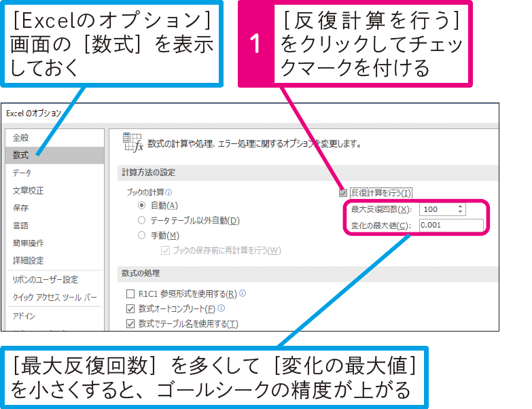Select 全般 in options sidebar
The height and width of the screenshot is (409, 532).
coord(54,138)
